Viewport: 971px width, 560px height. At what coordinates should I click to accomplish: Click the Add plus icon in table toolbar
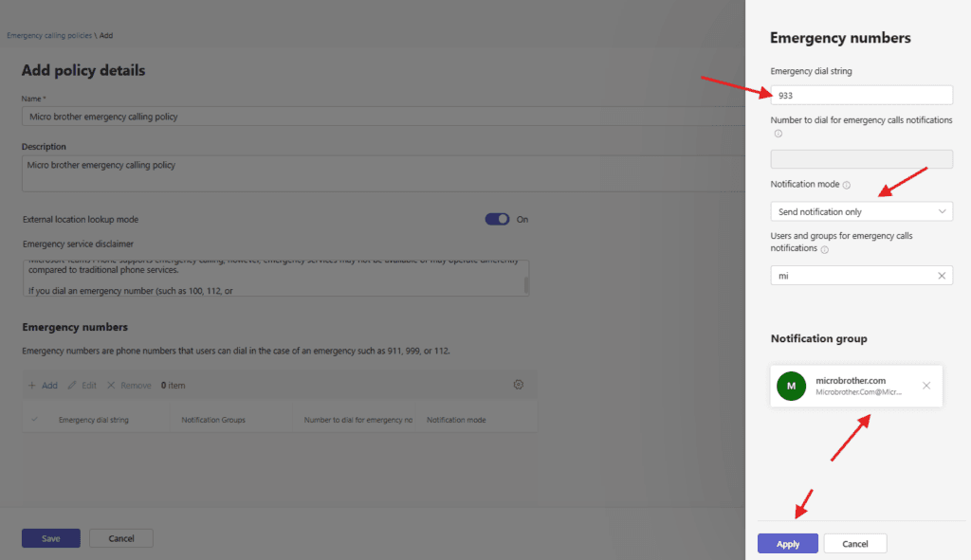tap(32, 386)
